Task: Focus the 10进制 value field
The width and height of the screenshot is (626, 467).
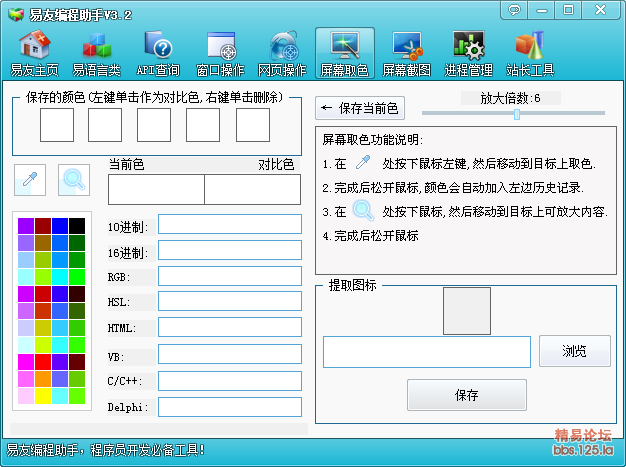Action: click(230, 224)
